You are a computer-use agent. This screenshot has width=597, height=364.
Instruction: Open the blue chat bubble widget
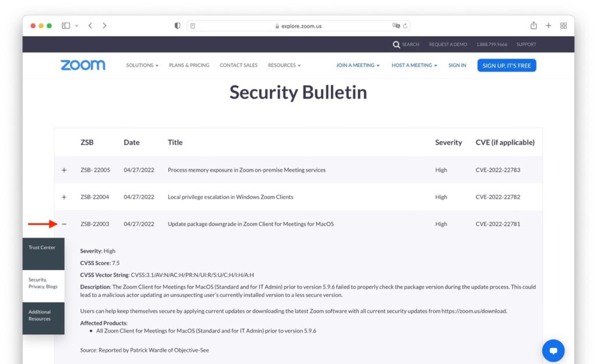click(x=553, y=351)
